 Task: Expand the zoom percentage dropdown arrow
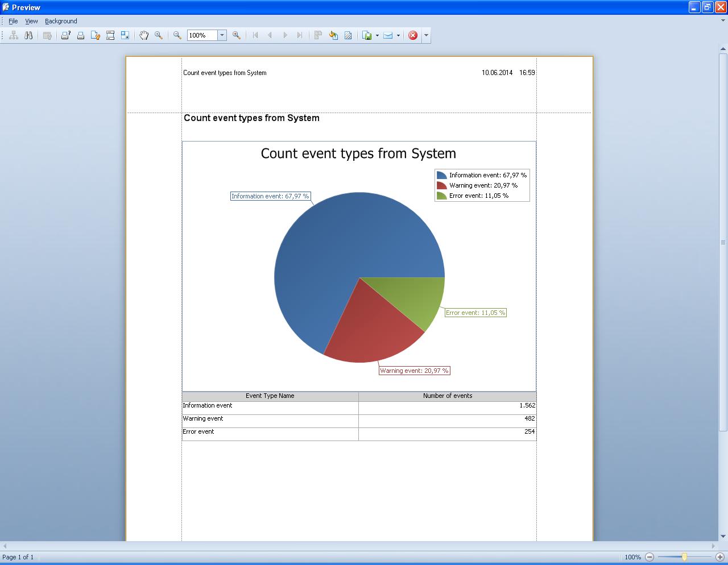pyautogui.click(x=222, y=35)
